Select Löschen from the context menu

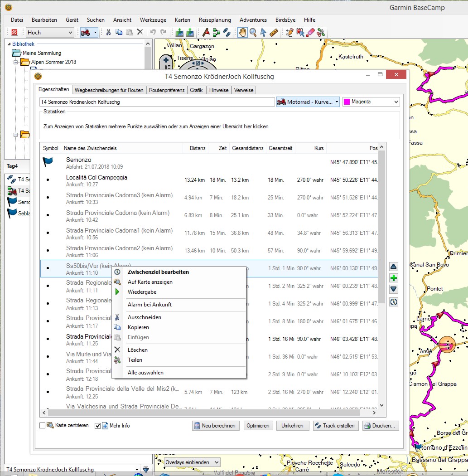click(179, 350)
